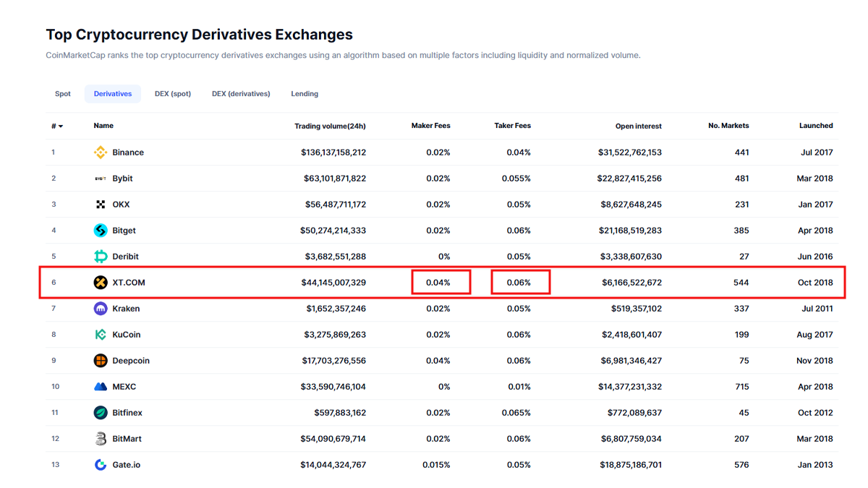Viewport: 868px width, 488px height.
Task: Click Bitfinex launch date Oct 2012
Action: tap(816, 413)
